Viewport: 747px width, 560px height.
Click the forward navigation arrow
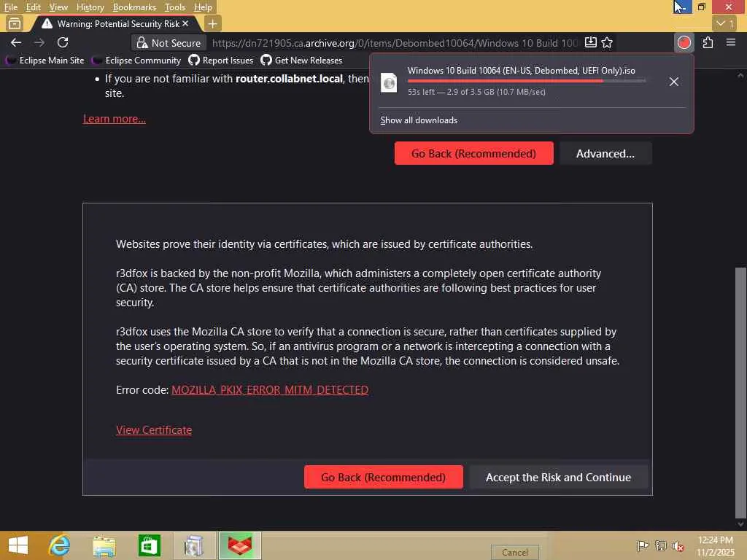click(39, 43)
